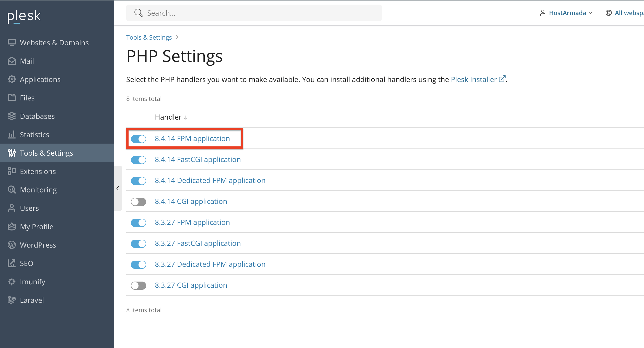
Task: Click the Plesk logo
Action: [x=24, y=16]
